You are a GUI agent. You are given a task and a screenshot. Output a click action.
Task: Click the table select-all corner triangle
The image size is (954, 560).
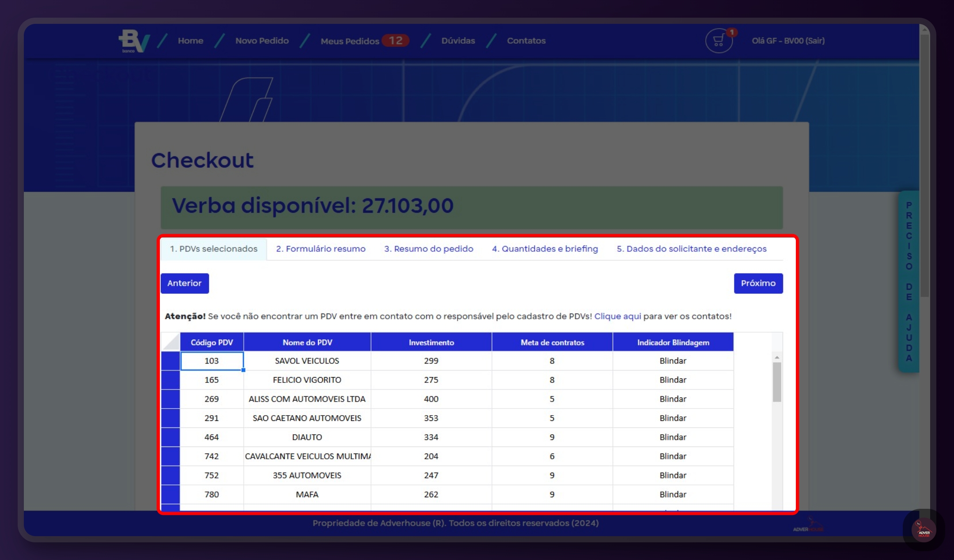(x=170, y=342)
